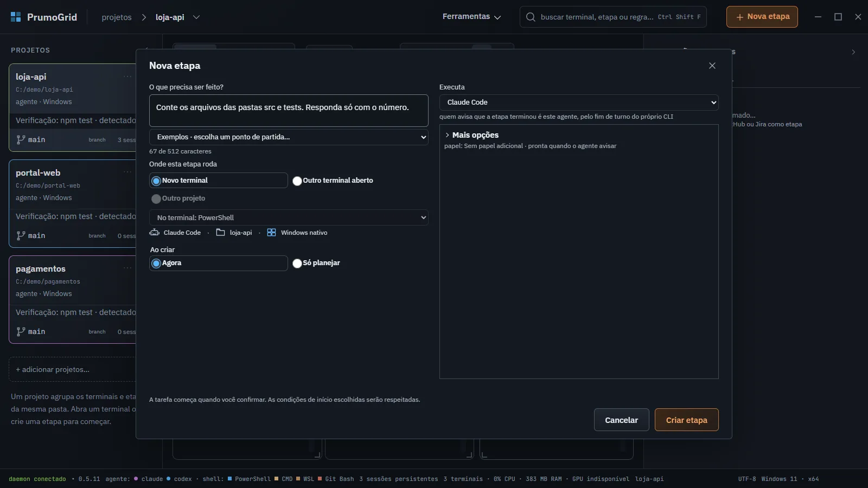Screen dimensions: 868x488
Task: Click the plus icon in Nova etapa button
Action: tap(739, 17)
